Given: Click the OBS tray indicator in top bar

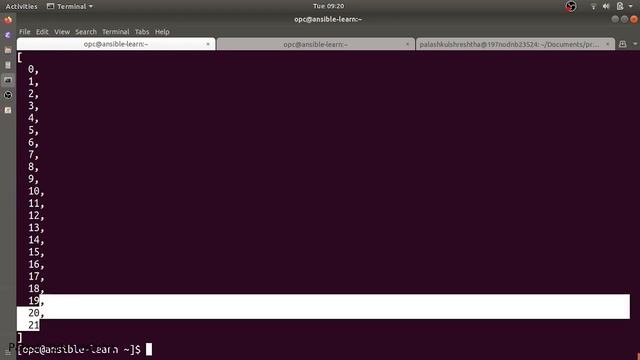Looking at the screenshot, I should coord(571,6).
